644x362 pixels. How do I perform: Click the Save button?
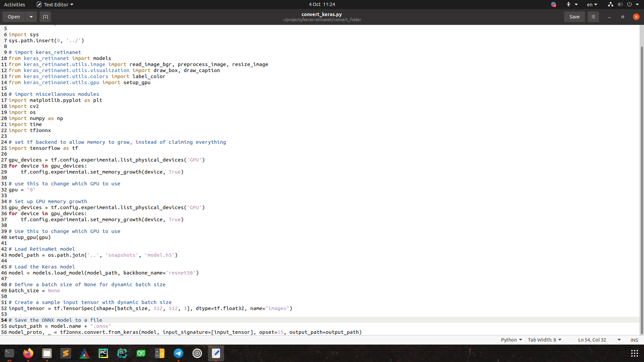(x=574, y=17)
